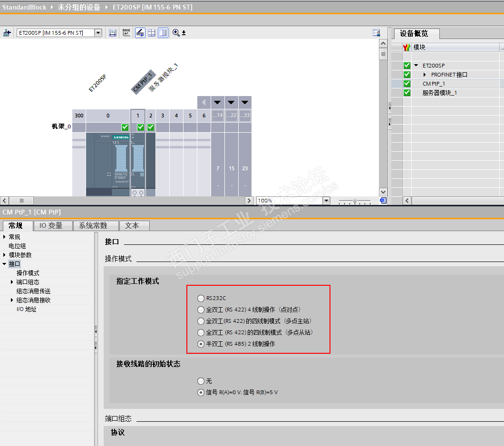This screenshot has width=504, height=446.
Task: Click the device data panel icon at toolbar right
Action: pyautogui.click(x=377, y=33)
